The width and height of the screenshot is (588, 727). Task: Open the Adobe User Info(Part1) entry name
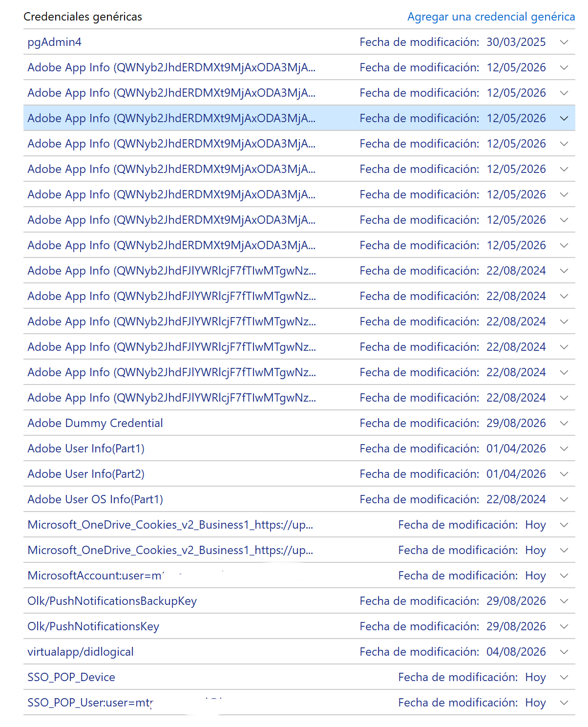(86, 449)
